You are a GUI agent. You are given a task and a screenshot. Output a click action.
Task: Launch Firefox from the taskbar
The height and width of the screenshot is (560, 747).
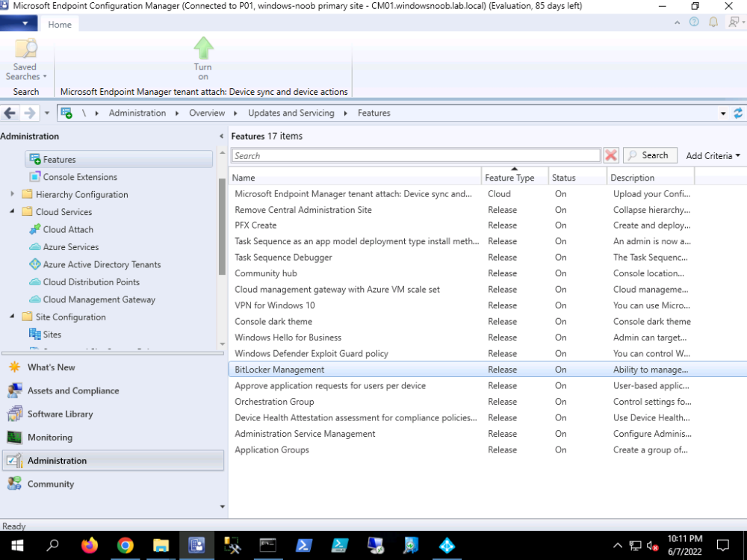click(89, 545)
